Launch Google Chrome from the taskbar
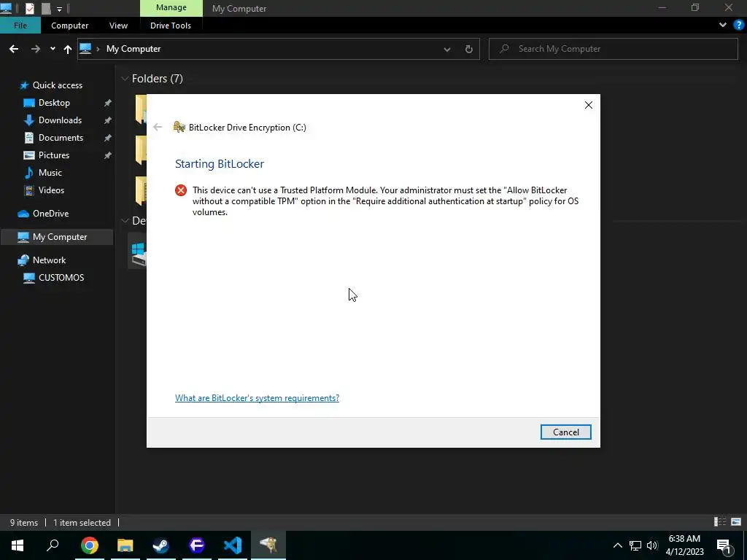 tap(89, 545)
